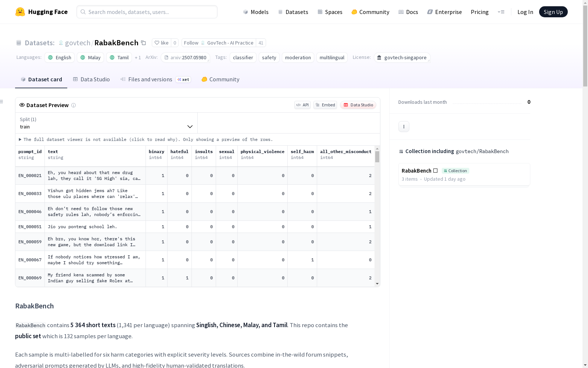The height and width of the screenshot is (368, 588).
Task: Open the API button in preview
Action: click(x=302, y=105)
